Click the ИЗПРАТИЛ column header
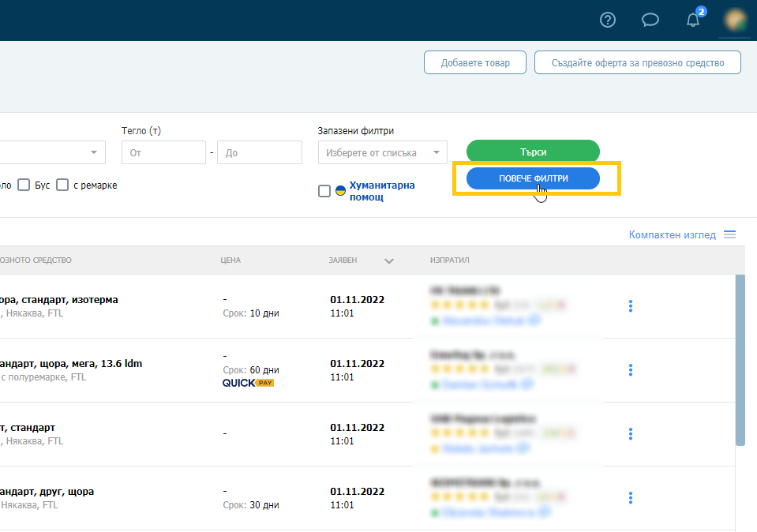 (x=449, y=260)
